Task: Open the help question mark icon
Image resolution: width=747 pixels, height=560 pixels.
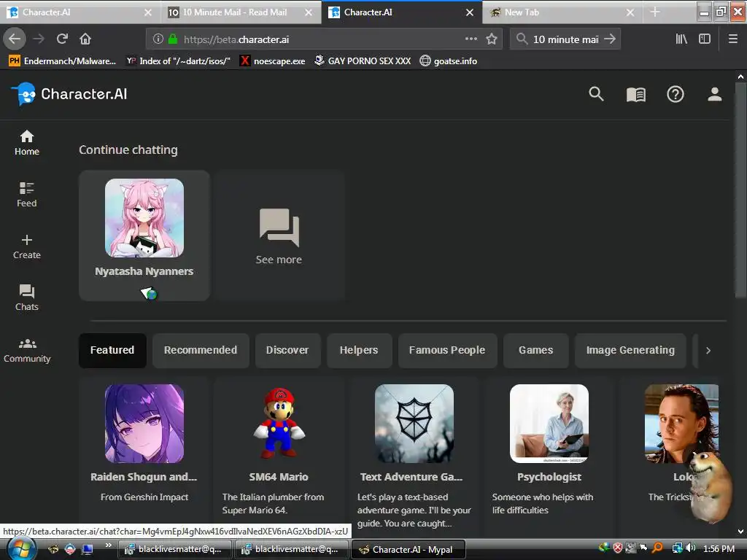Action: tap(675, 94)
